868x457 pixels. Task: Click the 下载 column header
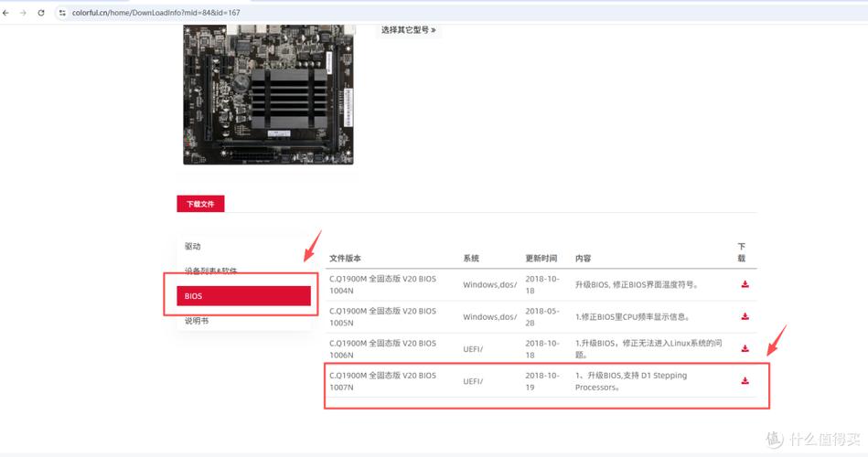click(x=741, y=252)
